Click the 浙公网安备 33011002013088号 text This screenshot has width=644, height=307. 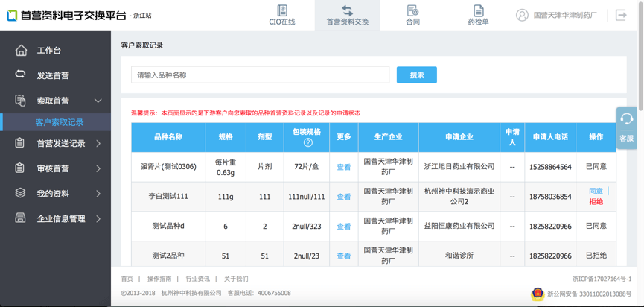click(589, 294)
